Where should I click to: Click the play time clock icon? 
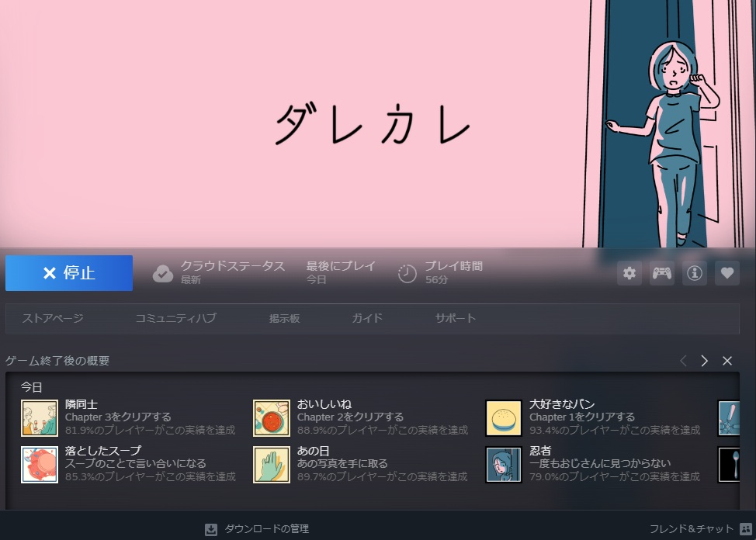click(x=407, y=273)
